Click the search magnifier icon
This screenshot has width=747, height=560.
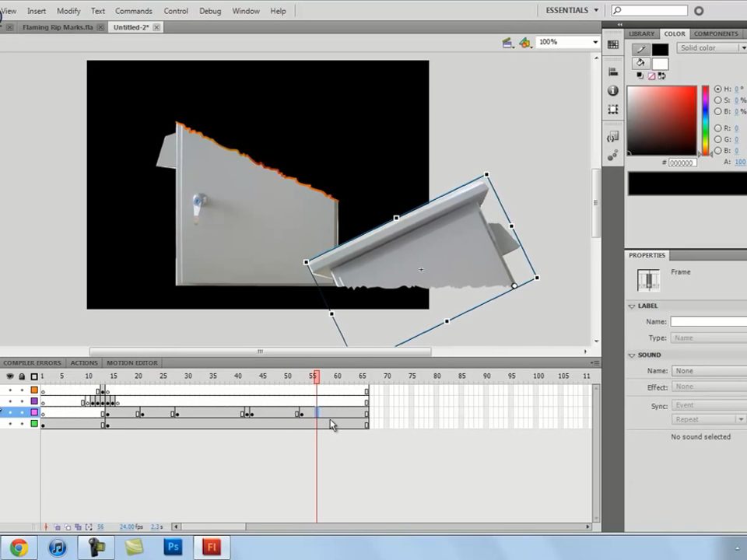617,10
